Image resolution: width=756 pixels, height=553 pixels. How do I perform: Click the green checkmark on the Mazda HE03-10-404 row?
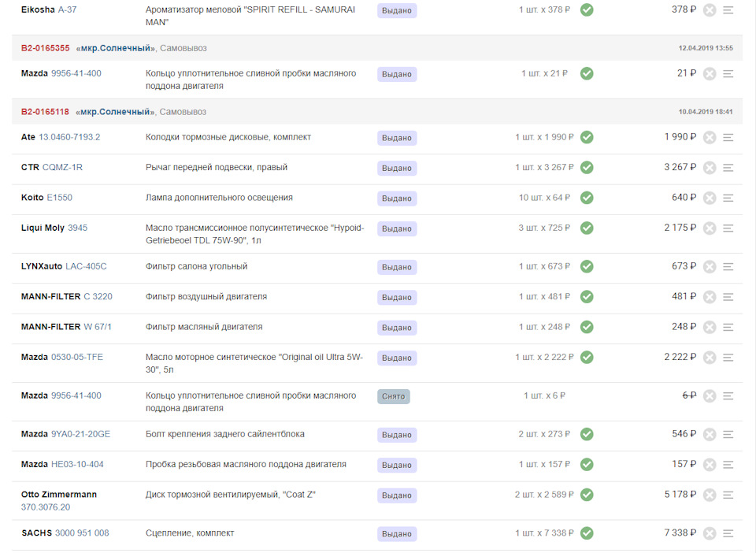pyautogui.click(x=587, y=464)
